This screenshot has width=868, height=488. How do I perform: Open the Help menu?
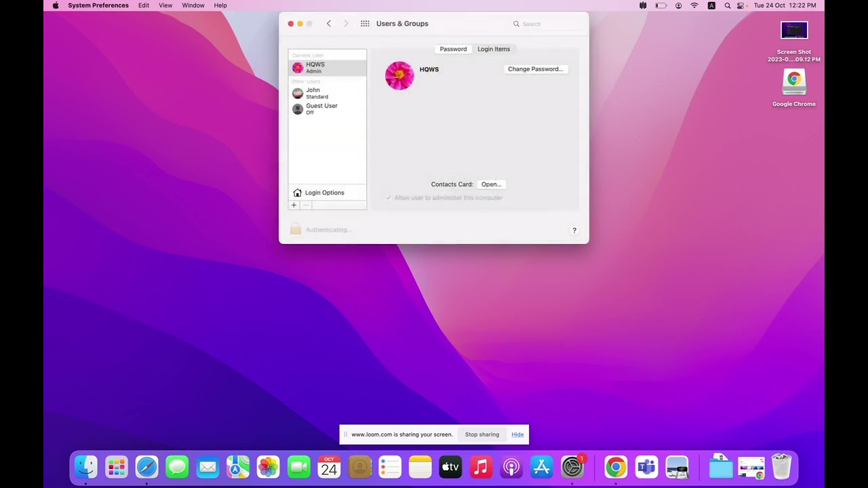220,5
